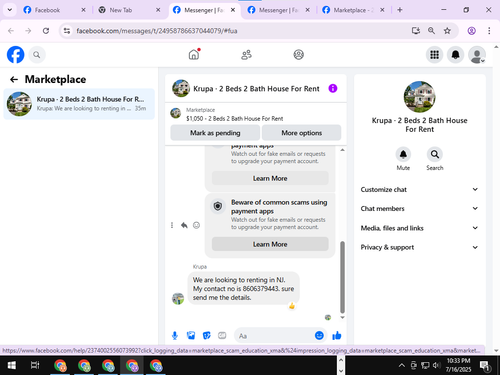Click the message input field
500x375 pixels.
(275, 336)
